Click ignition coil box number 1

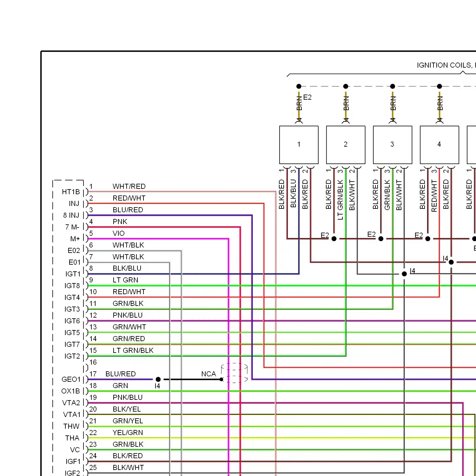[299, 145]
